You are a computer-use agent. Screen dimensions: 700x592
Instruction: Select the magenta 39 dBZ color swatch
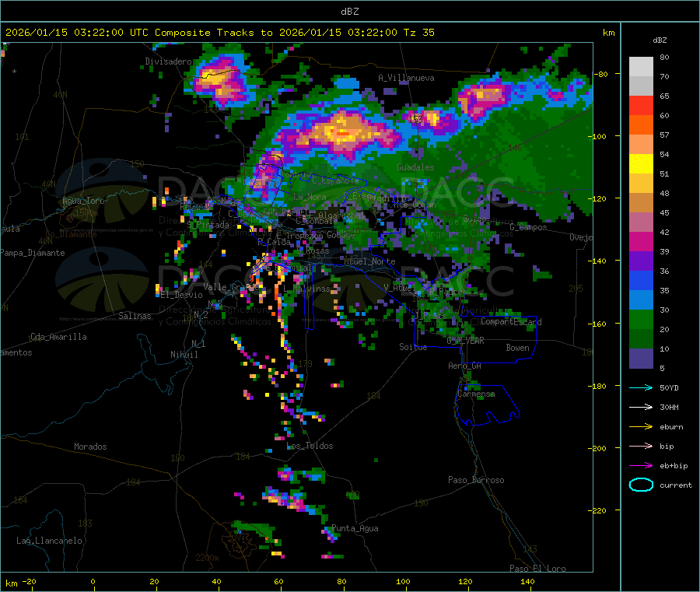(x=641, y=241)
